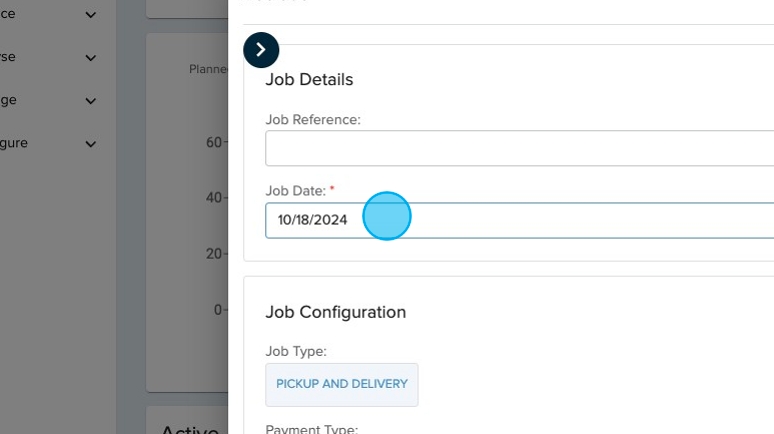Open the sidebar menu item ending in "gure"

tap(14, 143)
